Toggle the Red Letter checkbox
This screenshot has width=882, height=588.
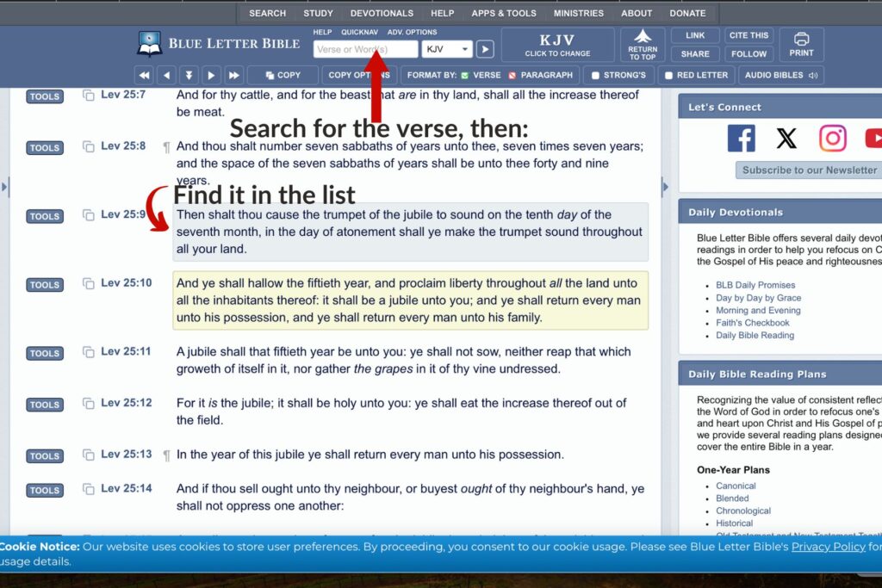click(668, 76)
